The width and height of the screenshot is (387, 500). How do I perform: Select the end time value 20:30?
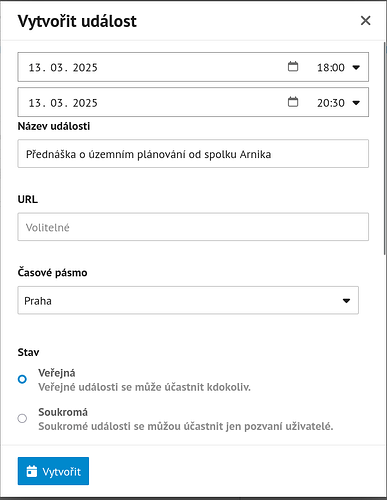click(331, 103)
